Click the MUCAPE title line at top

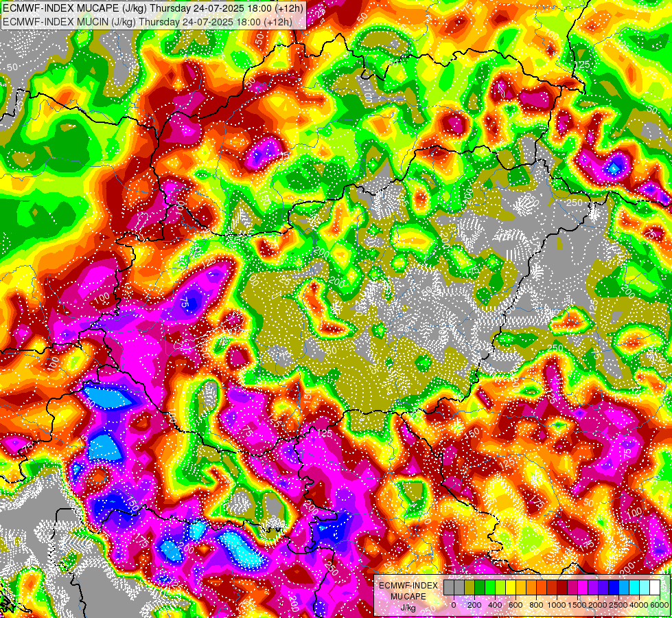(154, 8)
